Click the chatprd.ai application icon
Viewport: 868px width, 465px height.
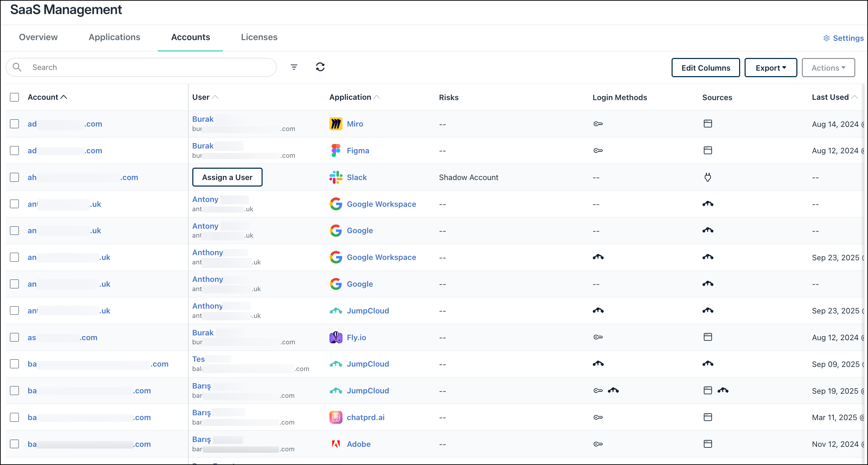(336, 417)
